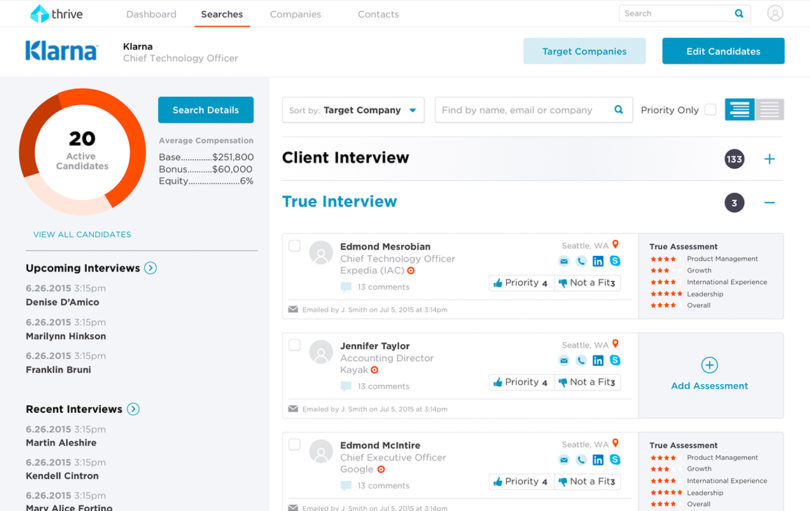Email Edmond McIntire via mail icon
Viewport: 810px width, 511px height.
click(564, 460)
